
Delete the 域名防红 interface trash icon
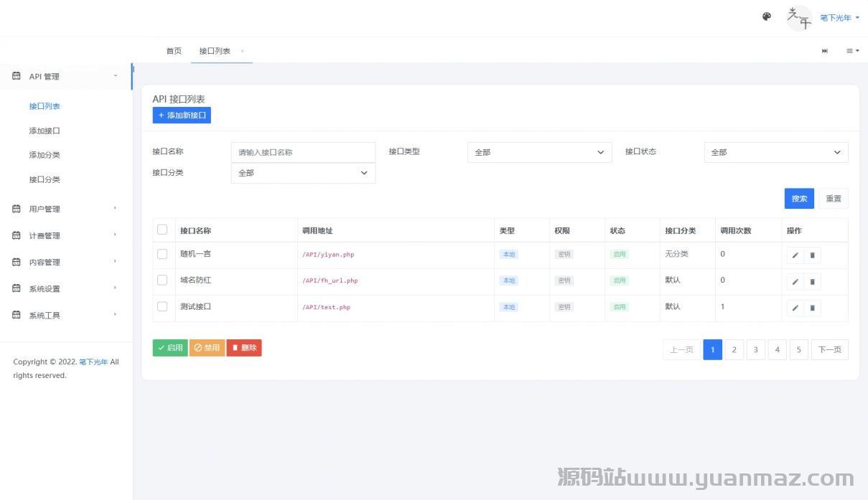pyautogui.click(x=812, y=282)
